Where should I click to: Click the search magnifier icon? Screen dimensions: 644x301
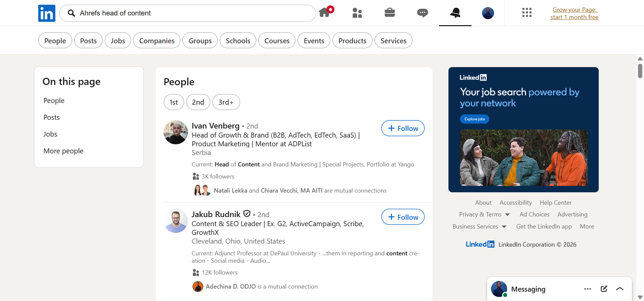(x=71, y=13)
